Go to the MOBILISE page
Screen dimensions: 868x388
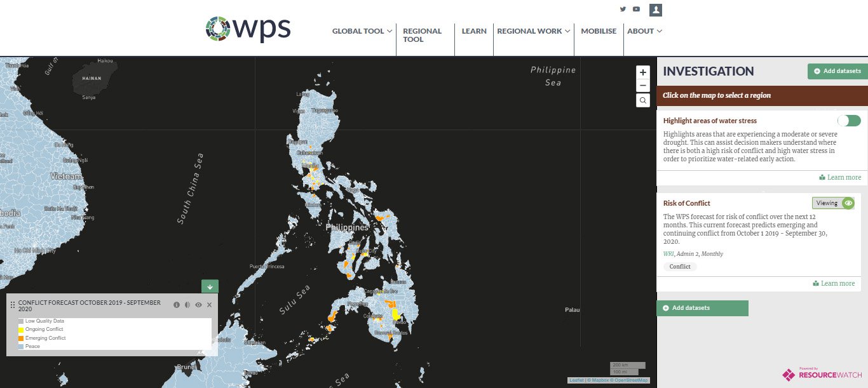pyautogui.click(x=598, y=30)
